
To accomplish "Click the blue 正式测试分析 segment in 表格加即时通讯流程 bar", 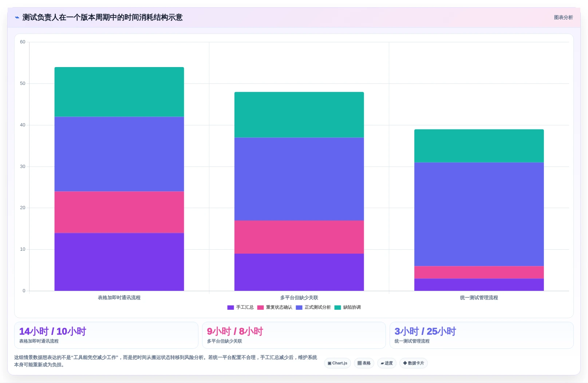I will tap(119, 154).
